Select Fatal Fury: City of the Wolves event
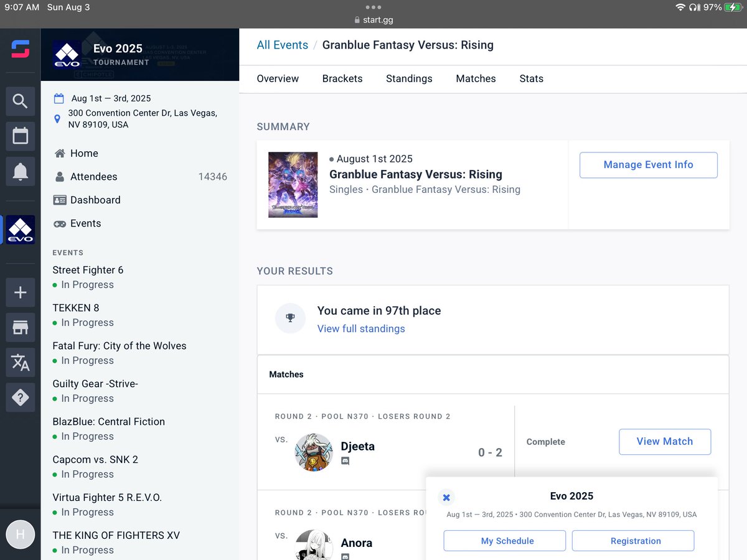 tap(120, 346)
